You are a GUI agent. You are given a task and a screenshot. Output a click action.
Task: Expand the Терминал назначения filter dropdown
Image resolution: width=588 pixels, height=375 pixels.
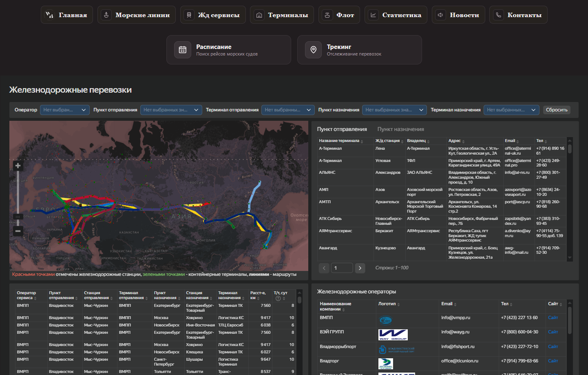512,110
